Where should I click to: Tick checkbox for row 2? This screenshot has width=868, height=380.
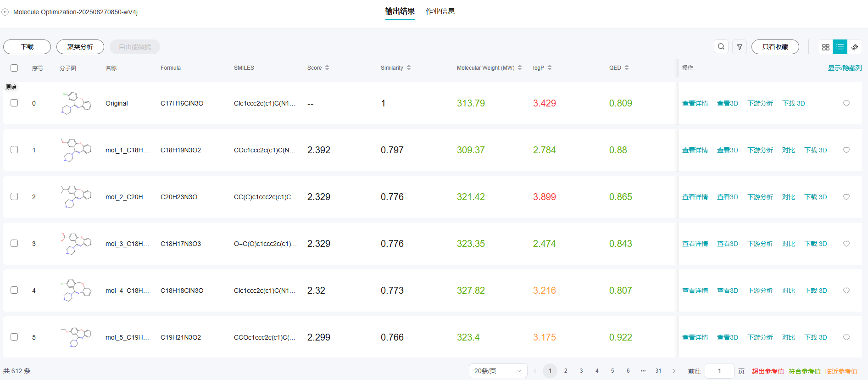pyautogui.click(x=14, y=196)
